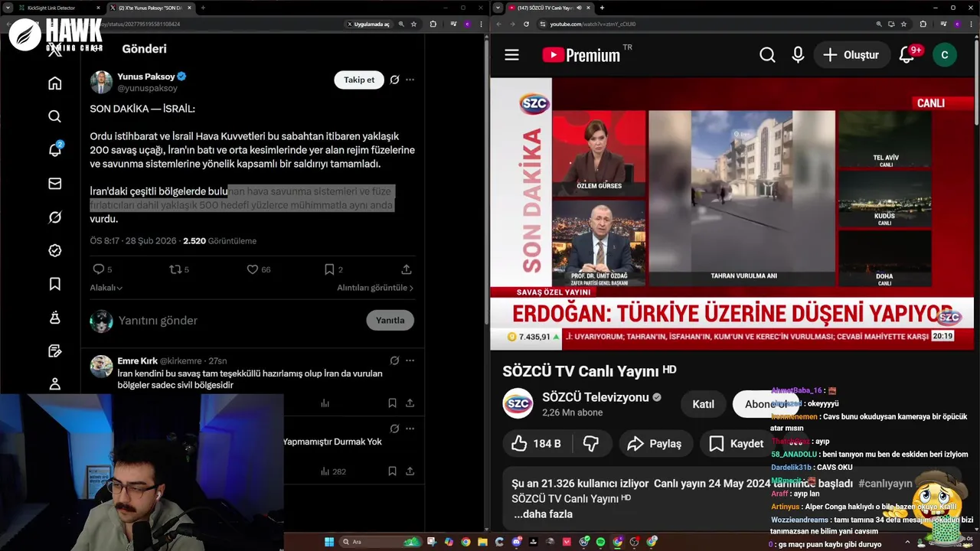Expand video description with ...daha fazla

pyautogui.click(x=544, y=514)
